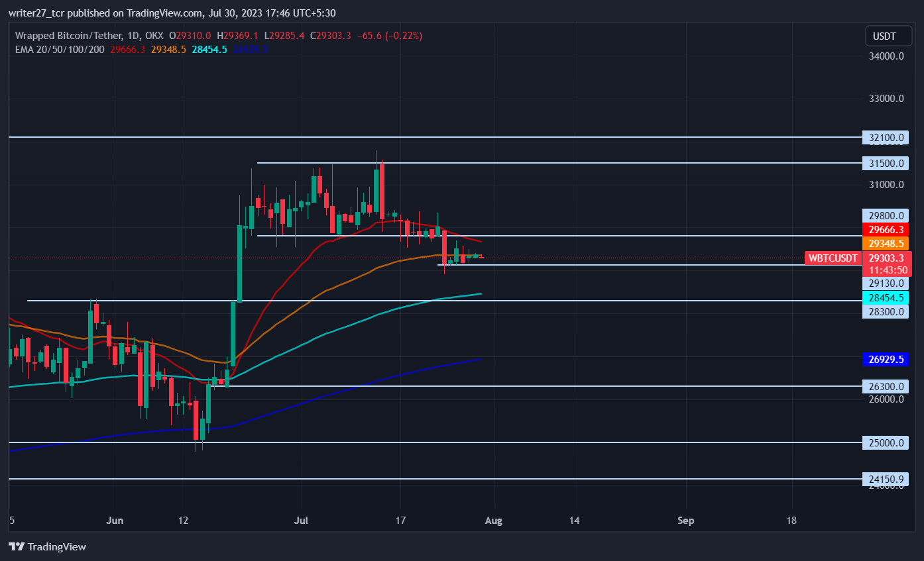Click the 33000.0 price scale tick

tap(886, 99)
